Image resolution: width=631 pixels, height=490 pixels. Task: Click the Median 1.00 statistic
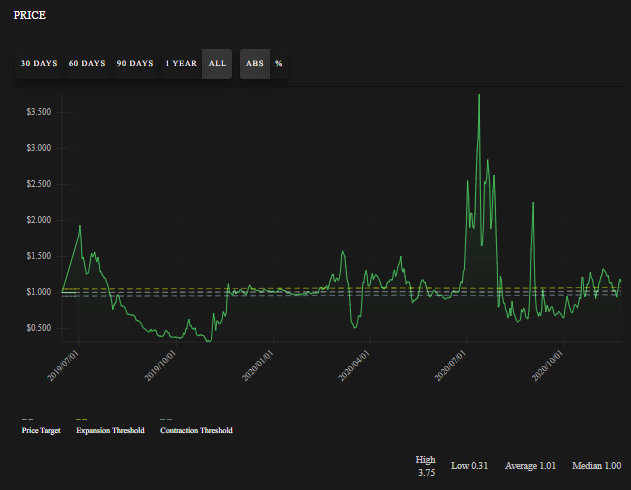(x=596, y=466)
